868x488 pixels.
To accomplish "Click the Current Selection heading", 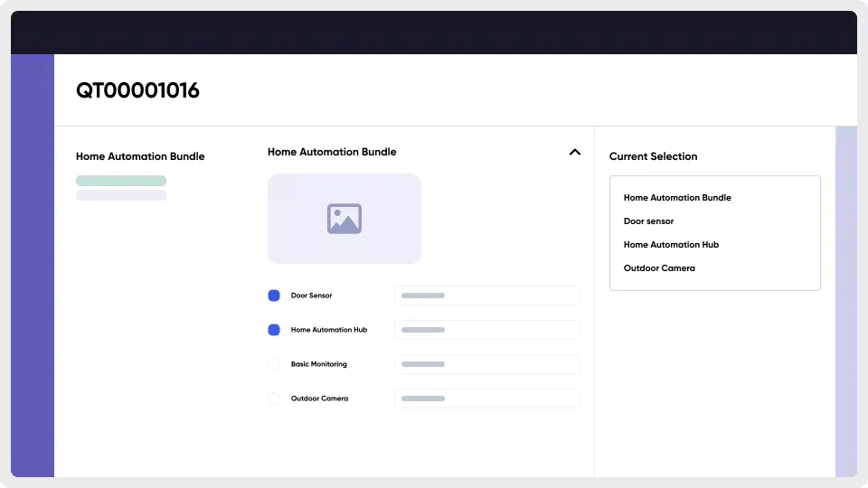I will pos(653,156).
